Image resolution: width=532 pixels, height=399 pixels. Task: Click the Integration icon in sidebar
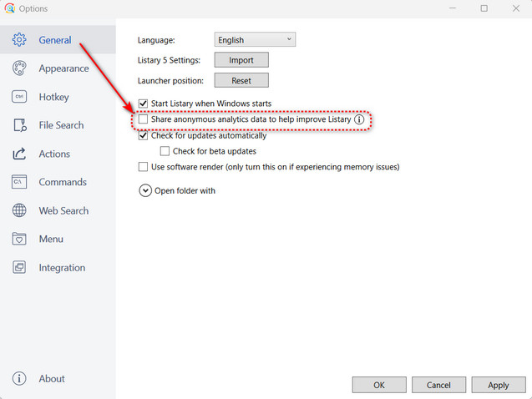click(x=19, y=268)
